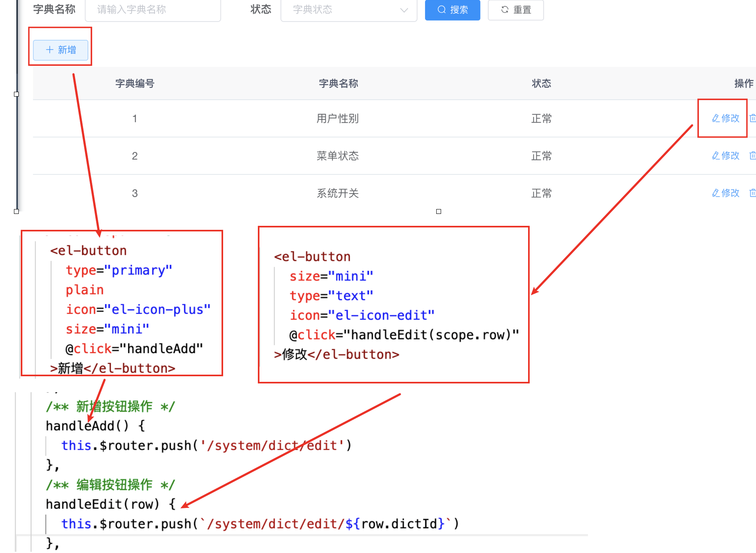The height and width of the screenshot is (553, 756).
Task: Select the 菜单状态 name cell
Action: tap(338, 156)
